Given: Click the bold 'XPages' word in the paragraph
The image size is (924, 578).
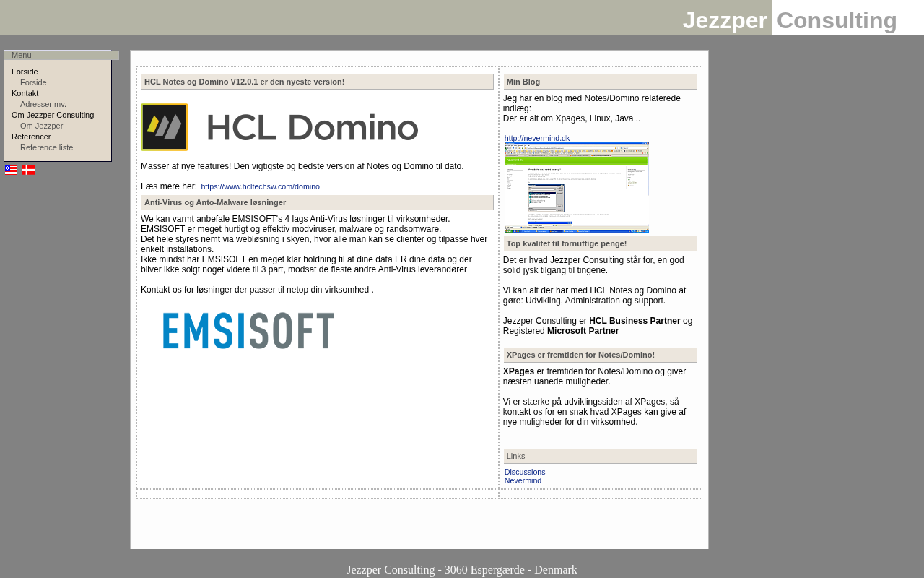Looking at the screenshot, I should click(518, 371).
